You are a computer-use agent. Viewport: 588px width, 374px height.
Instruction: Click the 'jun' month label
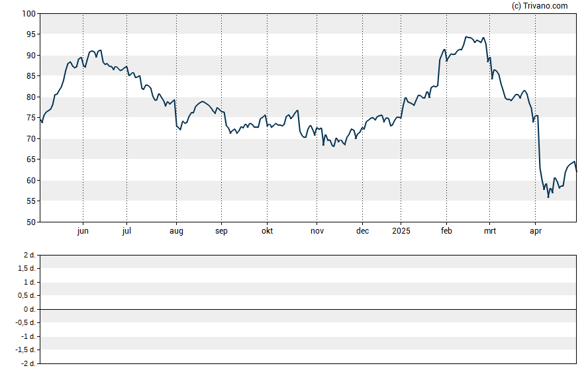(83, 231)
